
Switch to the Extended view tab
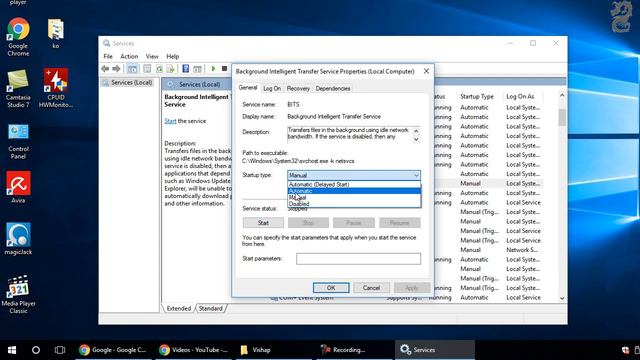click(x=178, y=309)
